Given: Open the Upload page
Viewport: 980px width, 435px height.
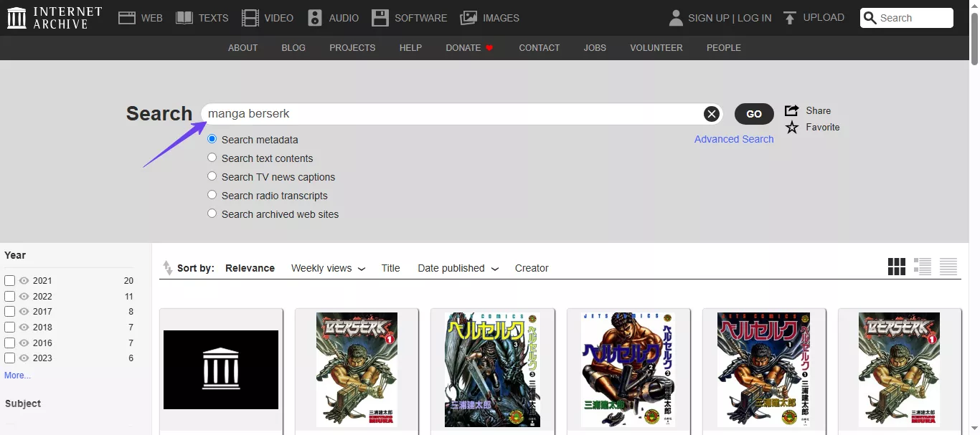Looking at the screenshot, I should point(814,17).
